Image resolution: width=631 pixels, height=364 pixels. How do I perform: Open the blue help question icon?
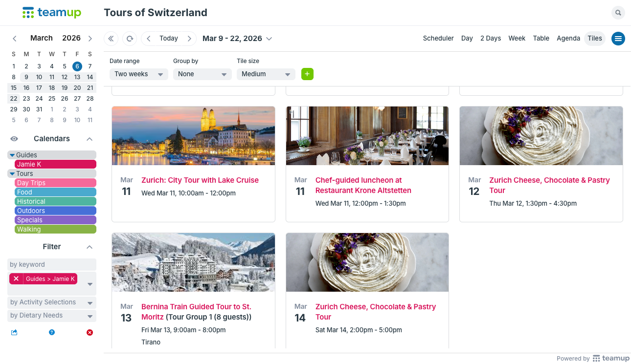pos(52,333)
